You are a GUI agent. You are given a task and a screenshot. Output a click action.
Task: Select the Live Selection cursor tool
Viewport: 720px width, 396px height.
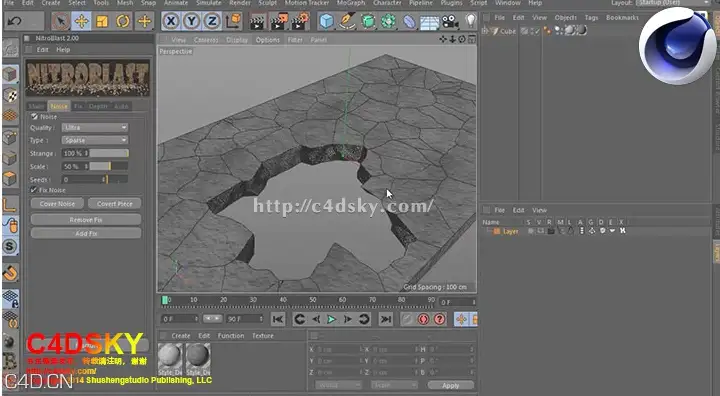(x=60, y=21)
